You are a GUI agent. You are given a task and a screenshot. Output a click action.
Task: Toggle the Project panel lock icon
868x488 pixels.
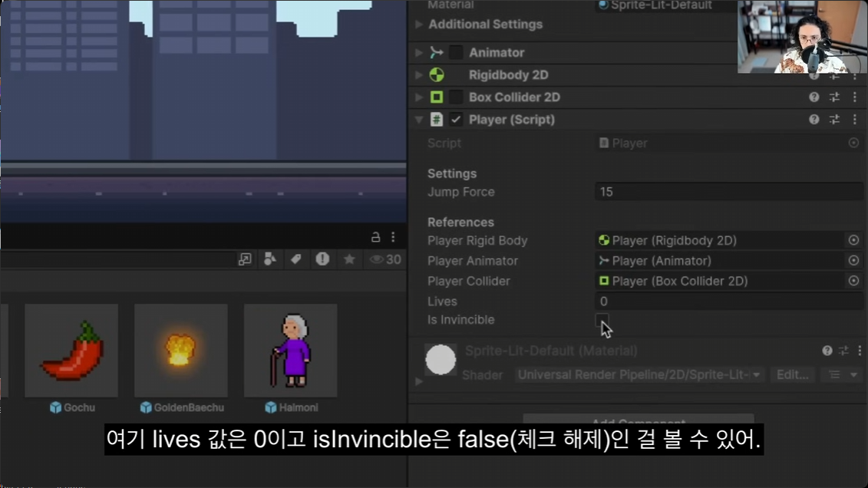coord(375,237)
